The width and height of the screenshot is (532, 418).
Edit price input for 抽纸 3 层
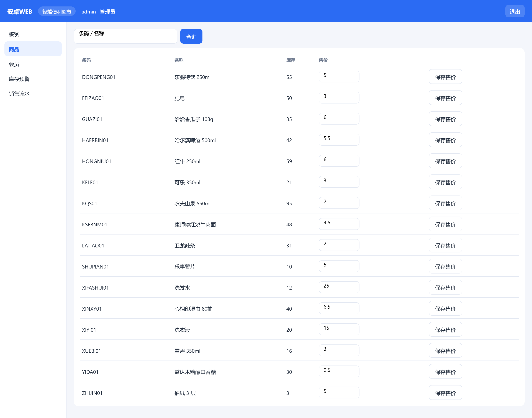(339, 392)
